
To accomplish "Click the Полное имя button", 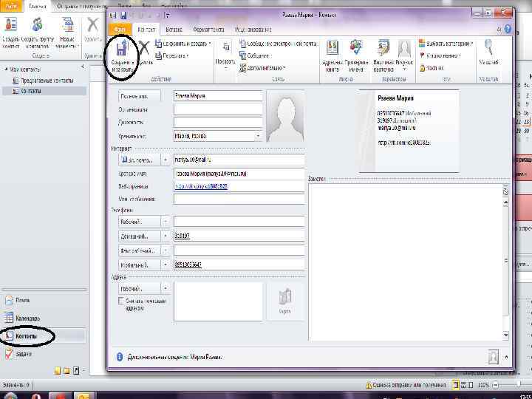I will pos(139,96).
